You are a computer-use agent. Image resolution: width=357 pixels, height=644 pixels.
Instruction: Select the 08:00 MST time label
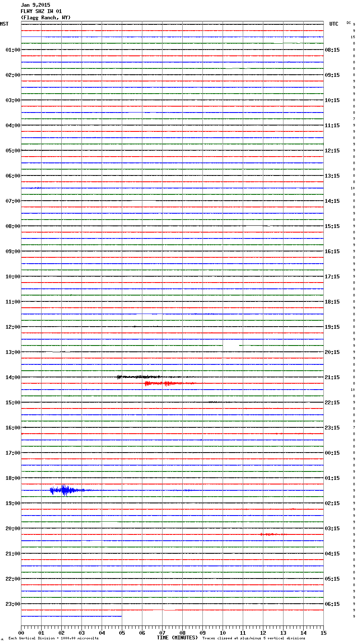(13, 226)
